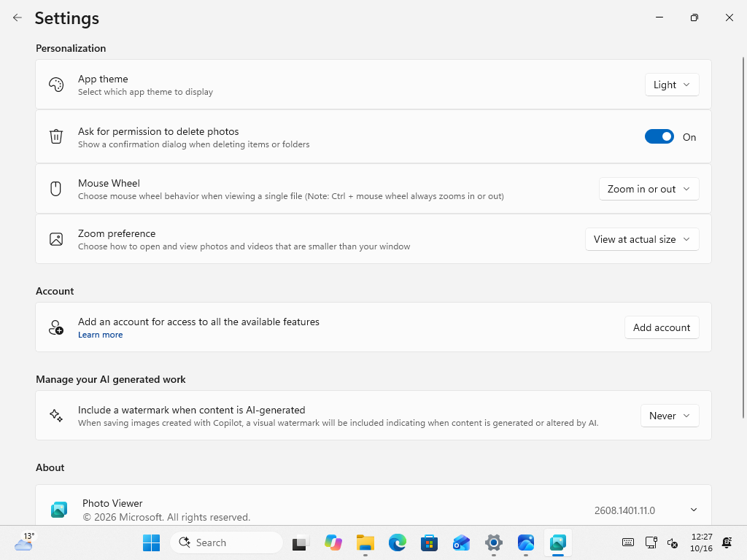Click the mouse icon in Mouse Wheel row
Image resolution: width=747 pixels, height=560 pixels.
coord(55,189)
